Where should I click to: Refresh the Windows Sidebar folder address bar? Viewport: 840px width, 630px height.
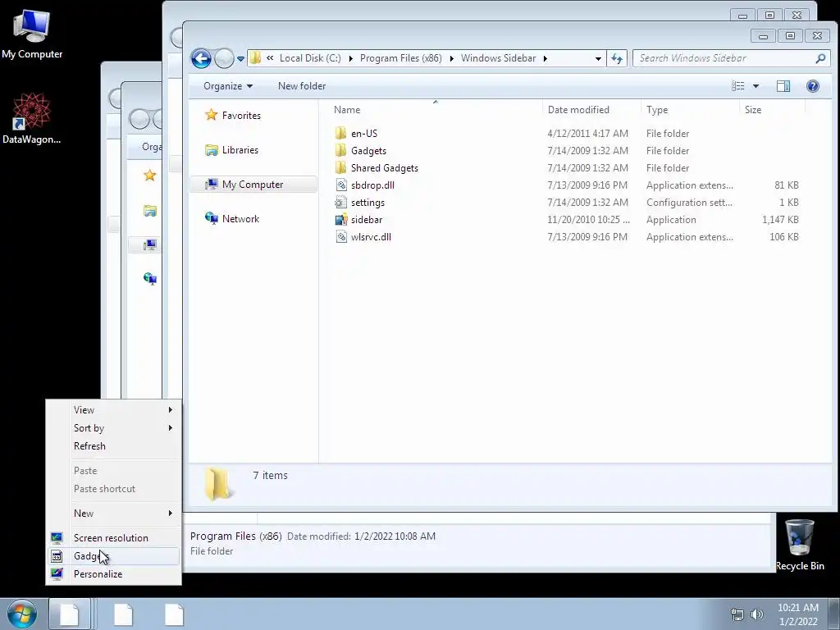[617, 58]
